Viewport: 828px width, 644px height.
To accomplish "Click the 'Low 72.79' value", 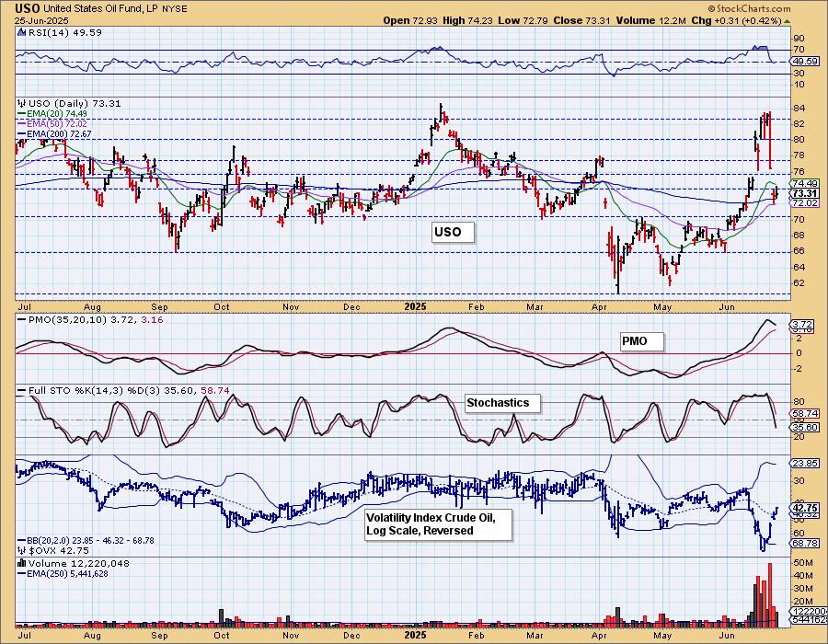I will click(522, 20).
